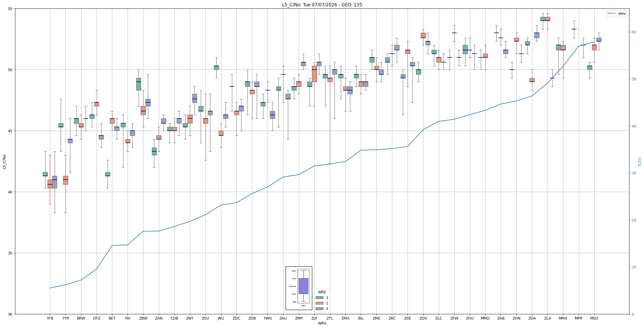Click the ZLA station tick label

pos(548,318)
